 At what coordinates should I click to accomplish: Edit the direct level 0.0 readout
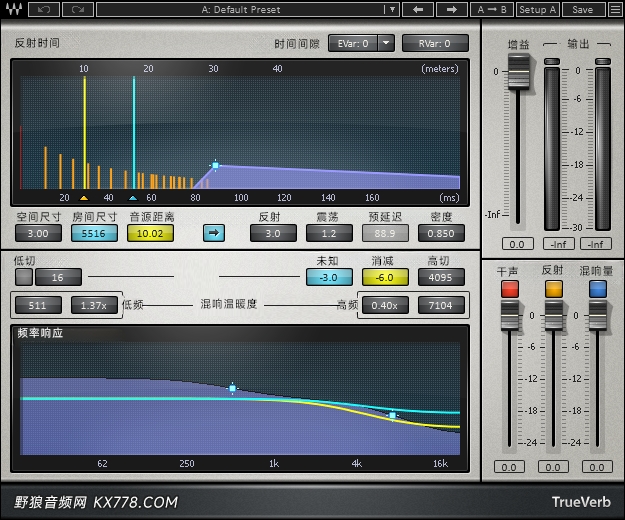click(509, 467)
